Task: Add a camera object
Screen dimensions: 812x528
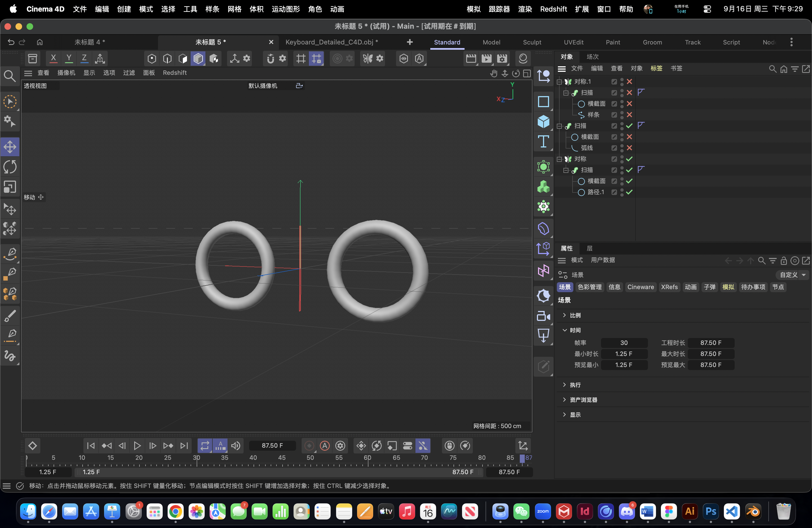Action: (543, 316)
